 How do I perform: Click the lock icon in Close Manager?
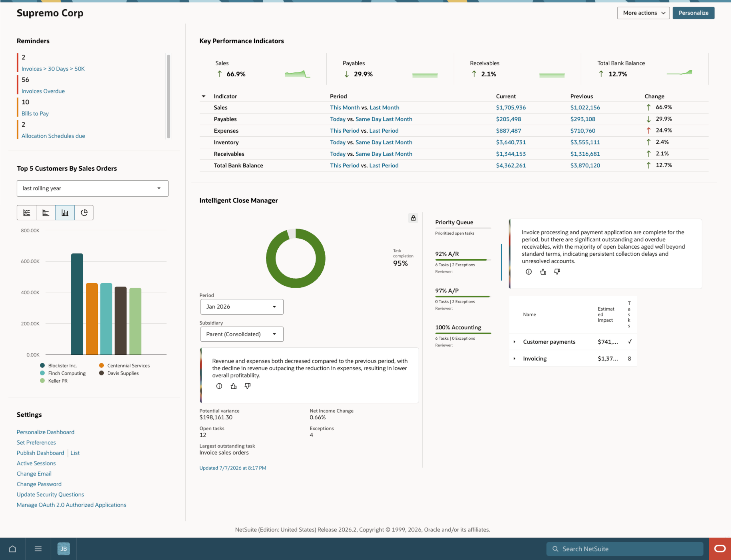413,218
